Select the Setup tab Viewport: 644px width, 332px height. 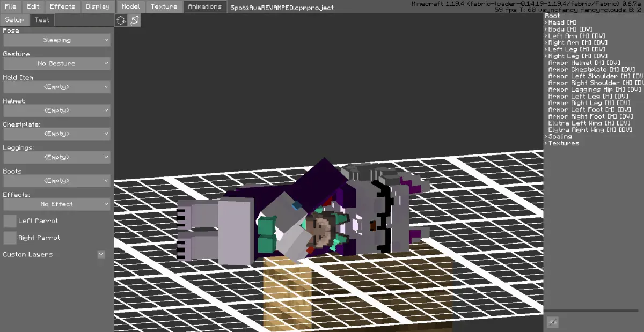[x=14, y=20]
